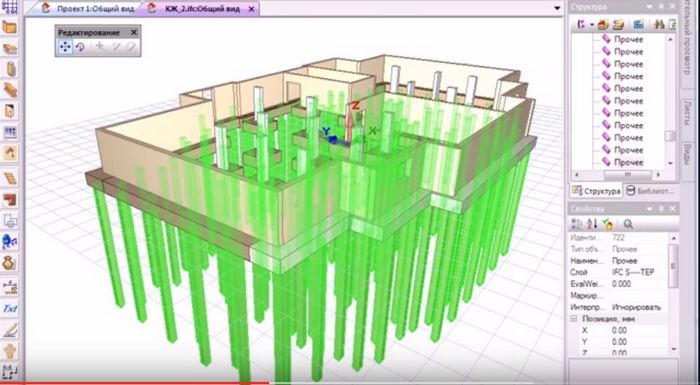Sort properties alphabetically with the A-Z icon

(x=592, y=224)
